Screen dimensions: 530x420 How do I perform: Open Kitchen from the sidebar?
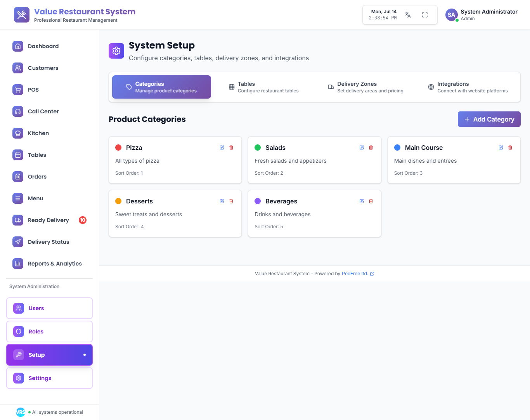pyautogui.click(x=38, y=133)
